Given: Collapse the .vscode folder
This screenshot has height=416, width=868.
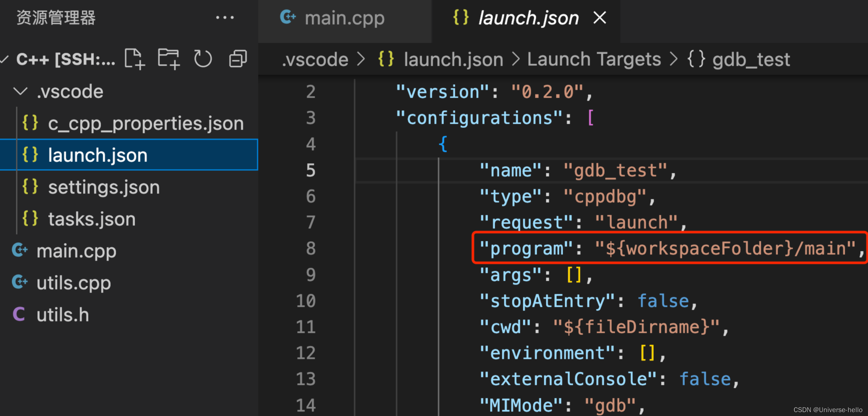Looking at the screenshot, I should (20, 91).
